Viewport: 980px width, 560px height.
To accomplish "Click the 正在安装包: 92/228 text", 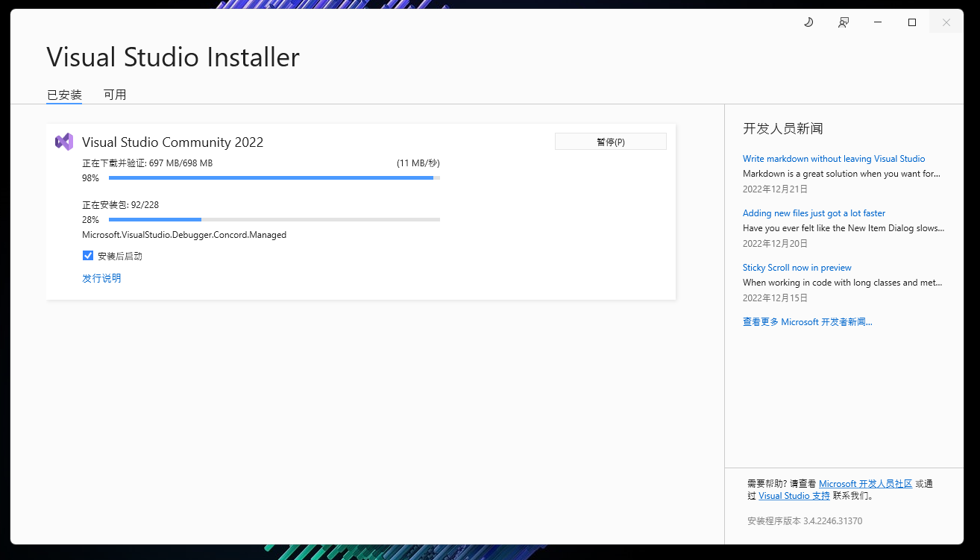I will click(x=120, y=205).
